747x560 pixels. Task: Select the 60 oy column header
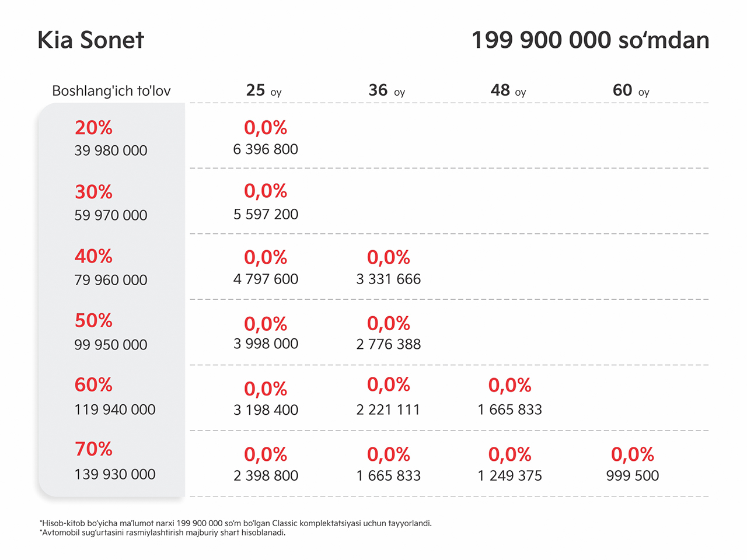click(x=631, y=90)
